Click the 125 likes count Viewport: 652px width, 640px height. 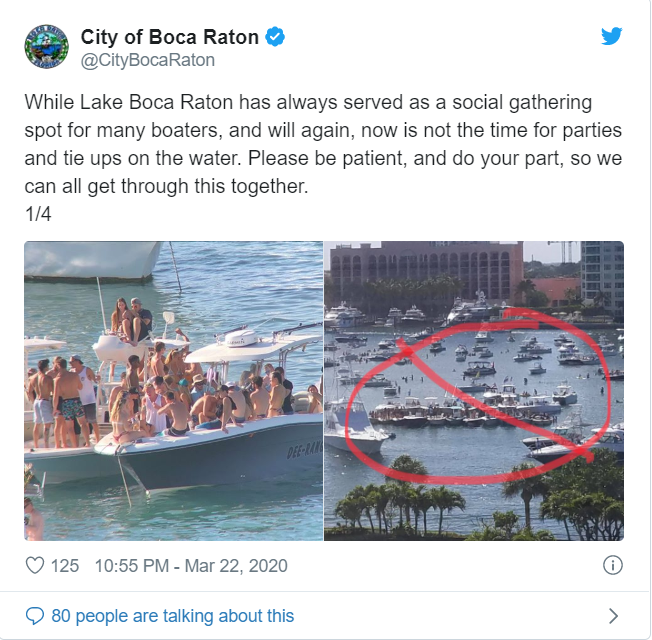coord(65,566)
